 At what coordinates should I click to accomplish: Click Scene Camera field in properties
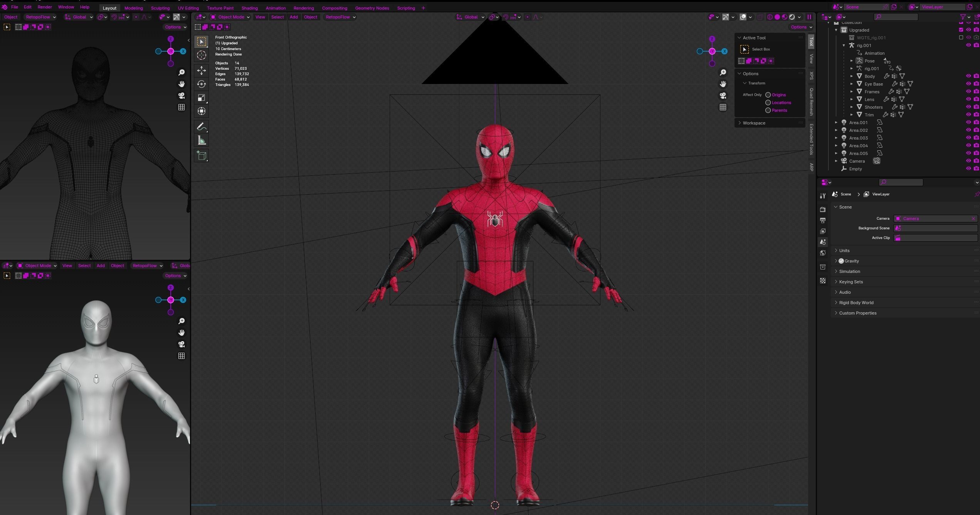pos(935,219)
